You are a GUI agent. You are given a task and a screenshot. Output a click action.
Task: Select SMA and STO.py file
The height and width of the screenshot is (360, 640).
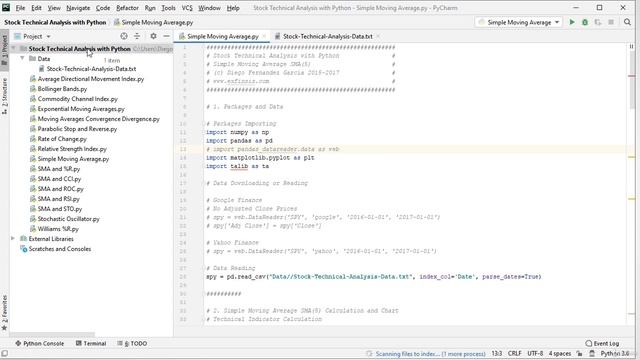click(x=60, y=209)
